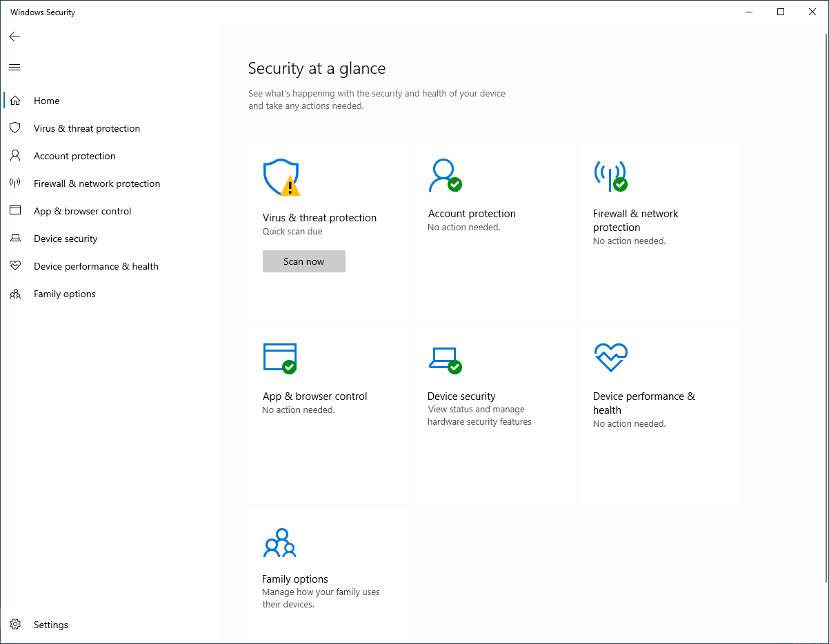This screenshot has height=644, width=829.
Task: Click the large Device security laptop icon
Action: click(x=445, y=360)
